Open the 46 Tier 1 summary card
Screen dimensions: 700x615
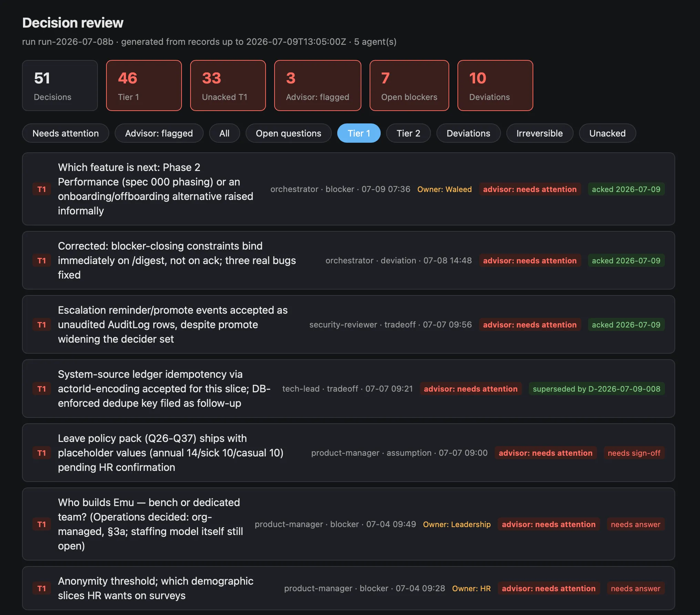pos(144,85)
